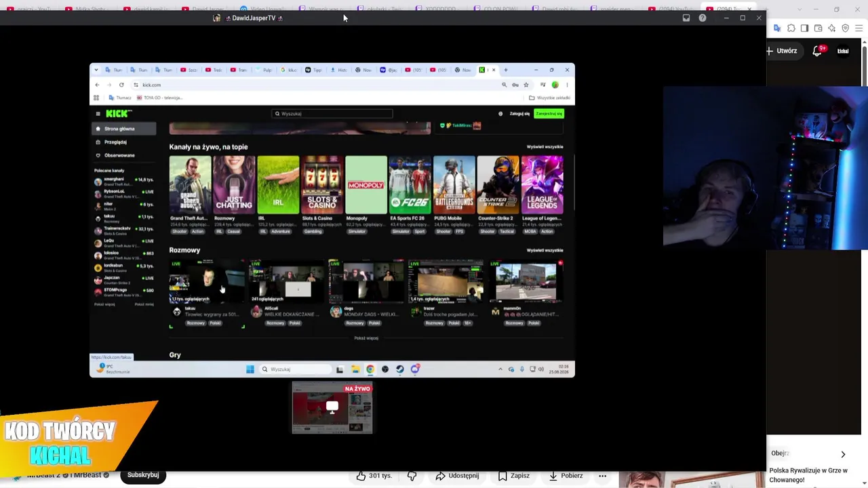The image size is (868, 488).
Task: Save video with the Zapisz button
Action: (513, 476)
